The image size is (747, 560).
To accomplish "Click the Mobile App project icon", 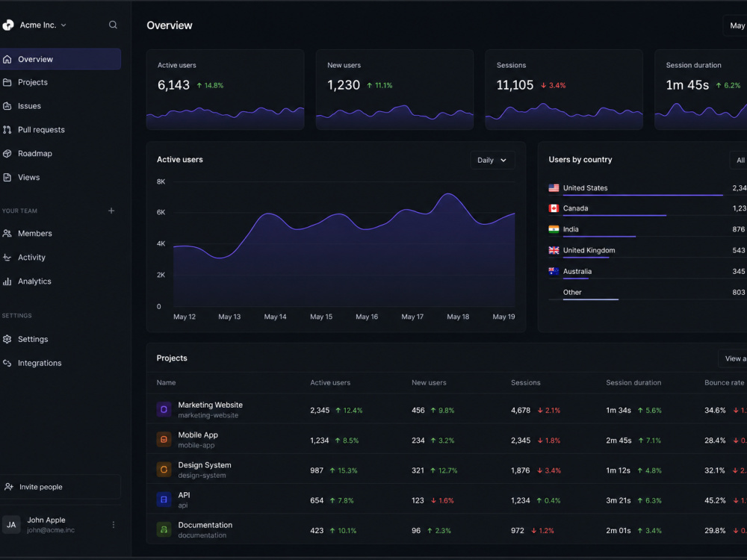I will point(164,440).
